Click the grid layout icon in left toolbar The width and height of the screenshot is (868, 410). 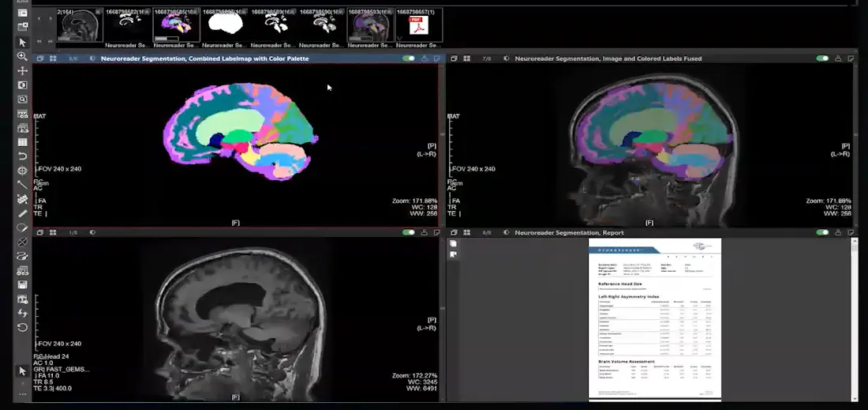[22, 142]
